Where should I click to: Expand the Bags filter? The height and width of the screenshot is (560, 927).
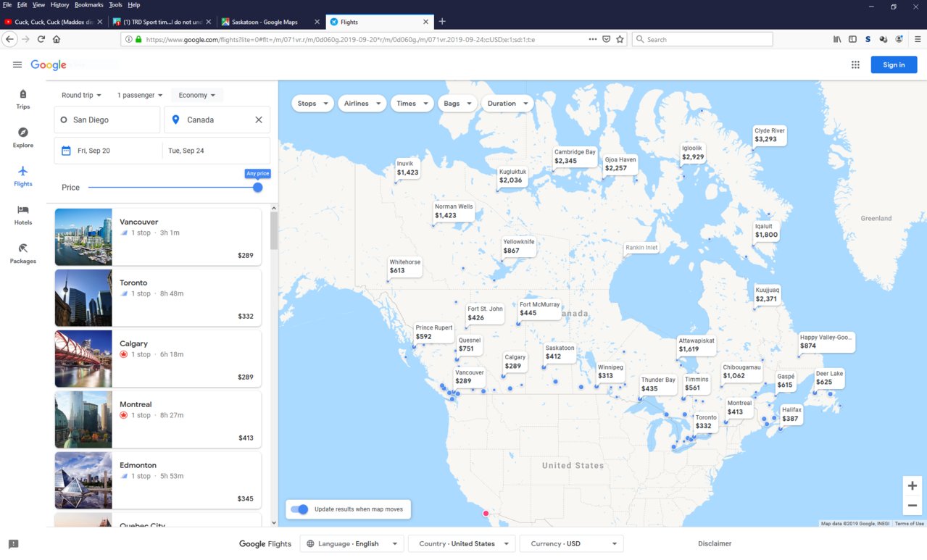457,104
